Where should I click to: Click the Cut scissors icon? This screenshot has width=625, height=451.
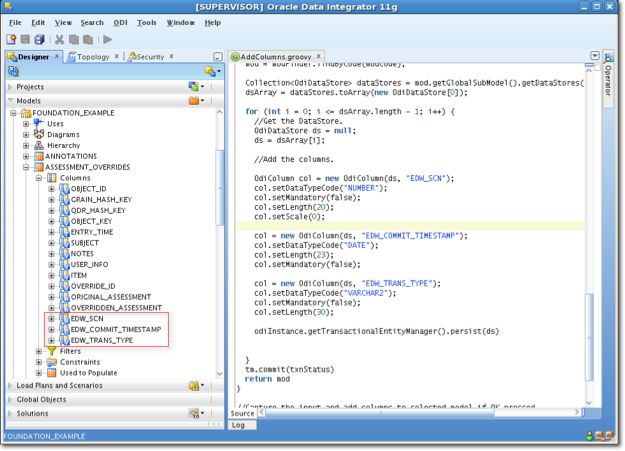click(x=59, y=39)
